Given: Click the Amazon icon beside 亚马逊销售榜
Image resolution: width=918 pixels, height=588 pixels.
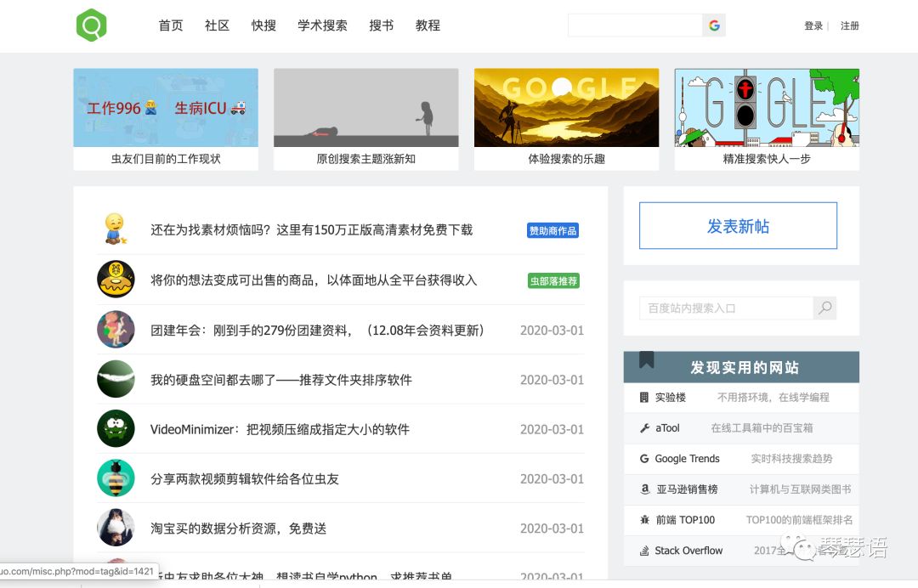Looking at the screenshot, I should coord(644,489).
